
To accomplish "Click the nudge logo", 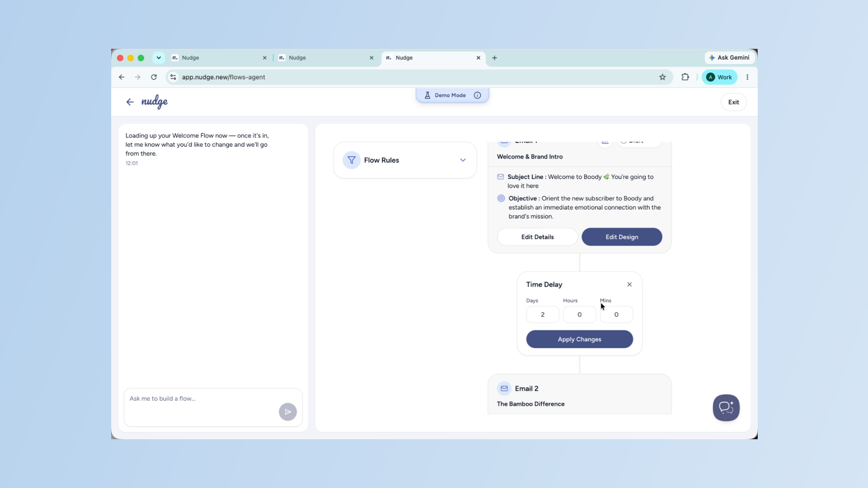I will pos(155,102).
